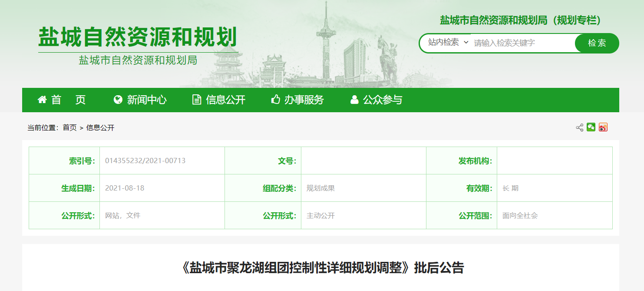Click the 盐城自然资源和规划 site logo title
Screen dimensions: 644x291
(x=138, y=37)
